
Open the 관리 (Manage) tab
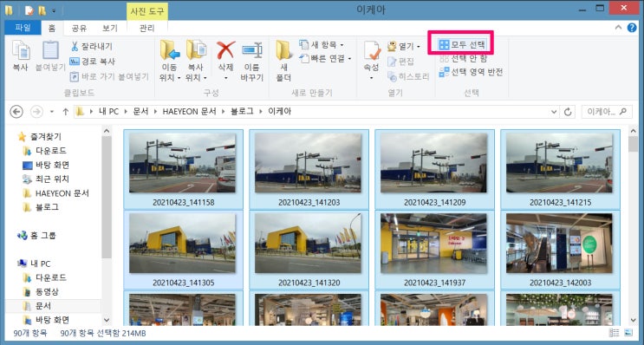[x=147, y=28]
